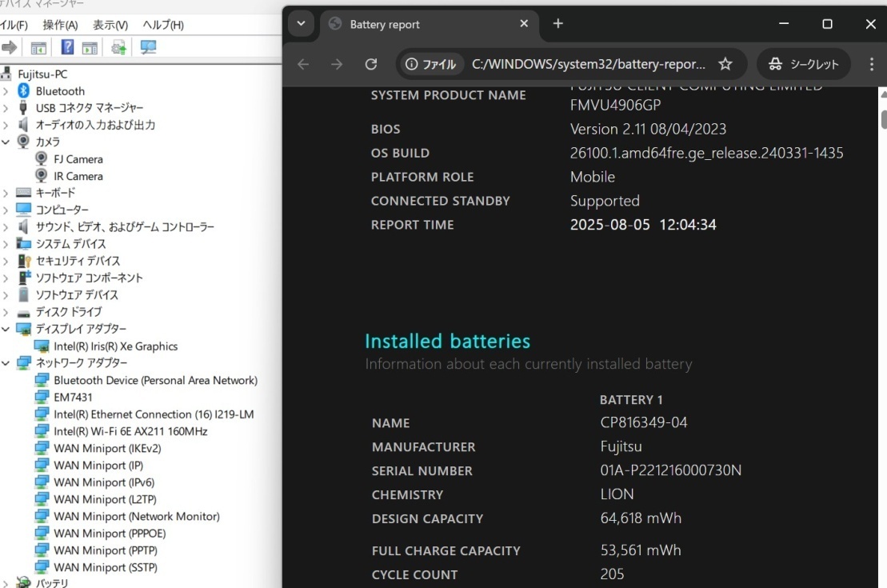Screen dimensions: 887x588
Task: Select Intel(R) Iris(R) Xe Graphics adapter
Action: coord(115,346)
